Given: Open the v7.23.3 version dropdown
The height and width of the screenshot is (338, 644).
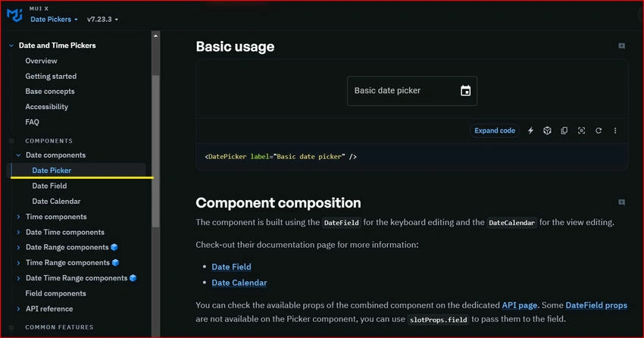Looking at the screenshot, I should (x=103, y=19).
